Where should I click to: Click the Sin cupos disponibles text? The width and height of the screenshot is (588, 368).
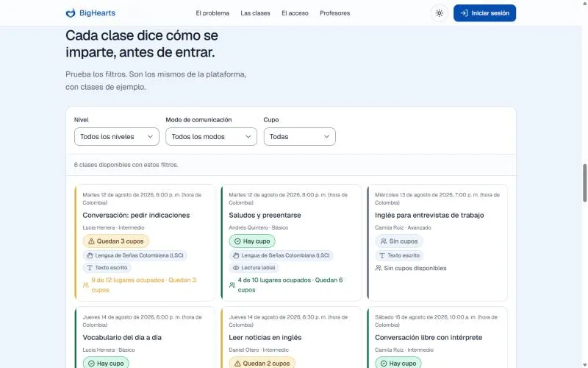pos(415,268)
